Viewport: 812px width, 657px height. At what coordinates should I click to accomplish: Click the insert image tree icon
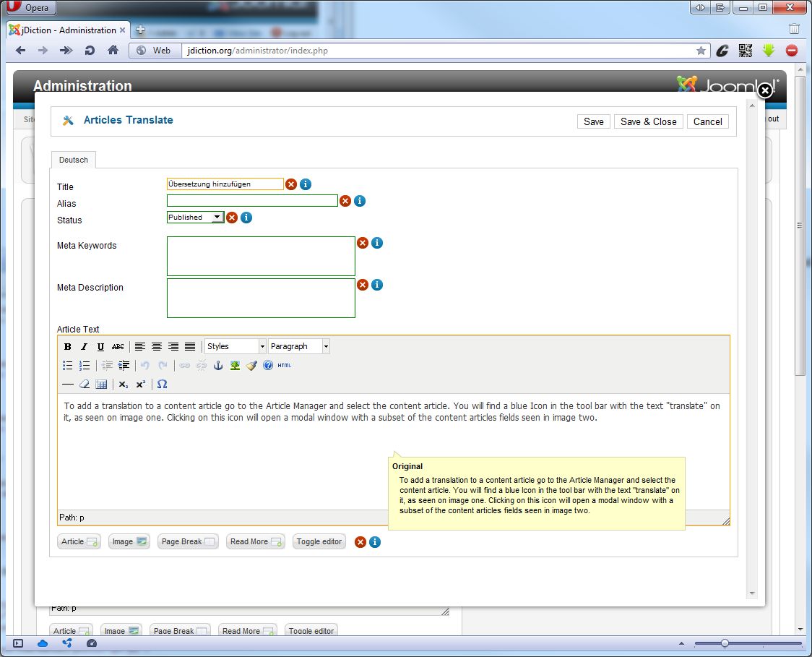pos(235,366)
